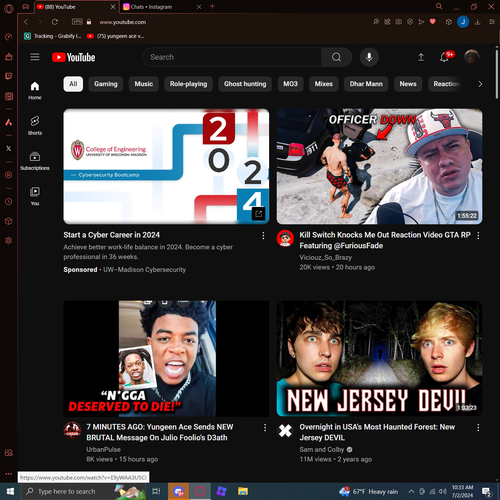
Task: Open the blue J profile icon
Action: (x=463, y=22)
